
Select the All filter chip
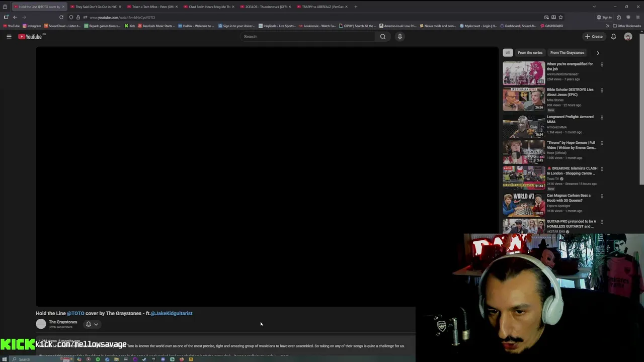tap(508, 52)
